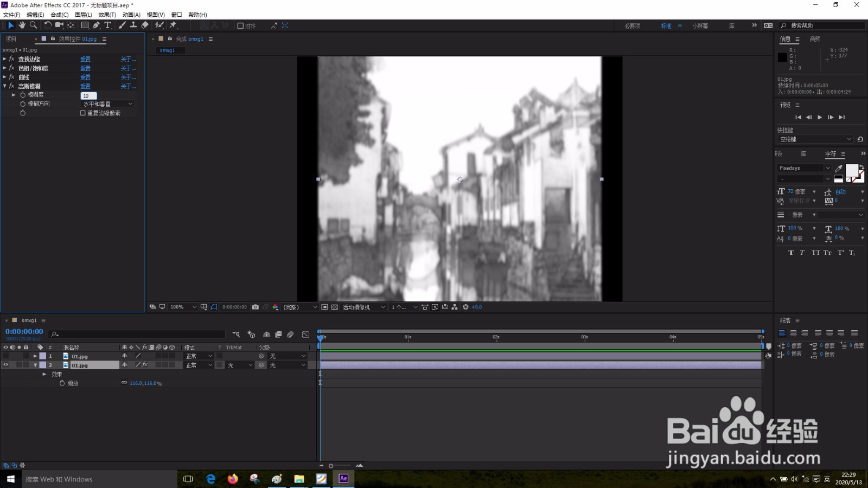Toggle the effects fx switch on layer 2
The image size is (868, 488).
click(x=145, y=365)
